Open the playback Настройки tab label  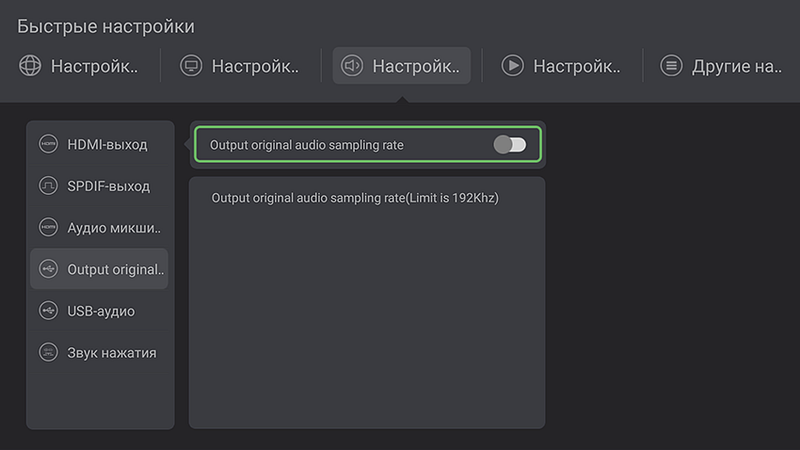click(576, 67)
